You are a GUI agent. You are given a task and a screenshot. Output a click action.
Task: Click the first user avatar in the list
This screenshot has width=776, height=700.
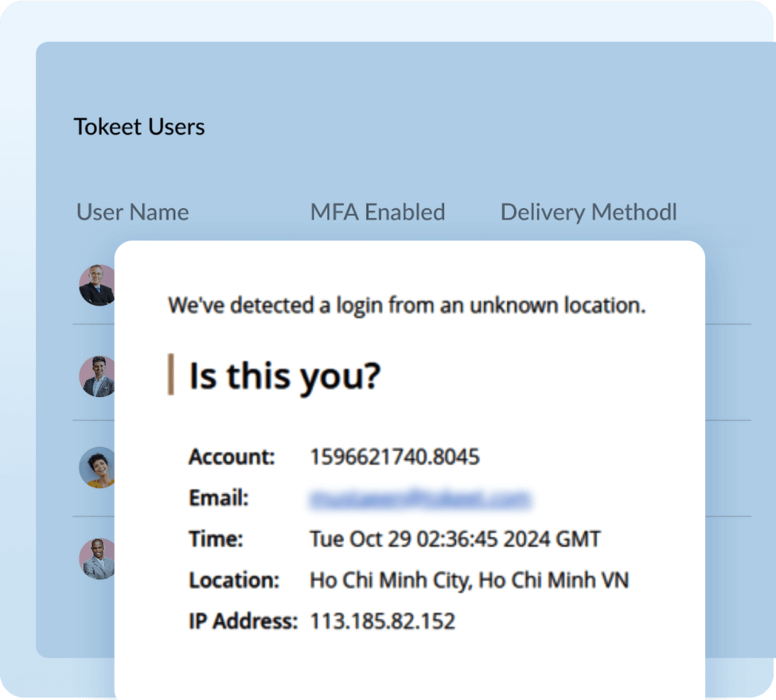(96, 284)
